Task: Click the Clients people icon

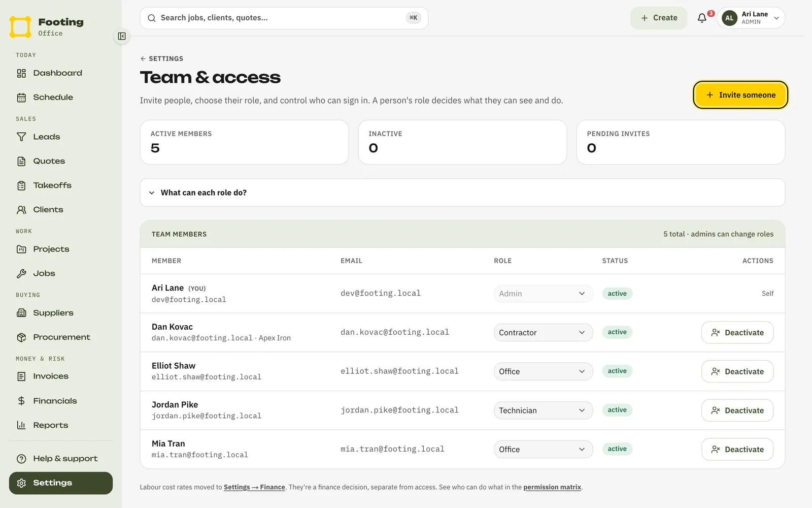Action: pos(21,210)
